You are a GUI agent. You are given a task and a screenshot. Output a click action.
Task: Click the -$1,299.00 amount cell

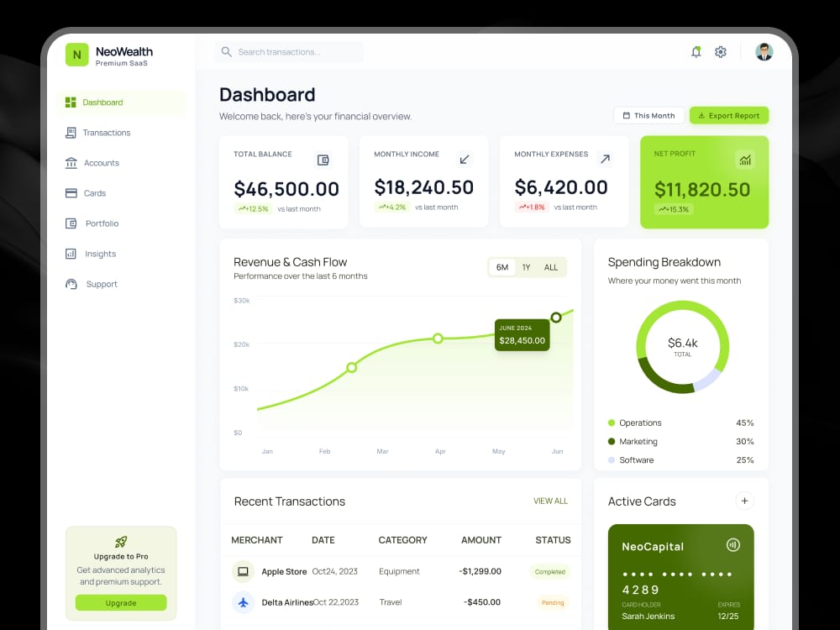click(x=480, y=571)
